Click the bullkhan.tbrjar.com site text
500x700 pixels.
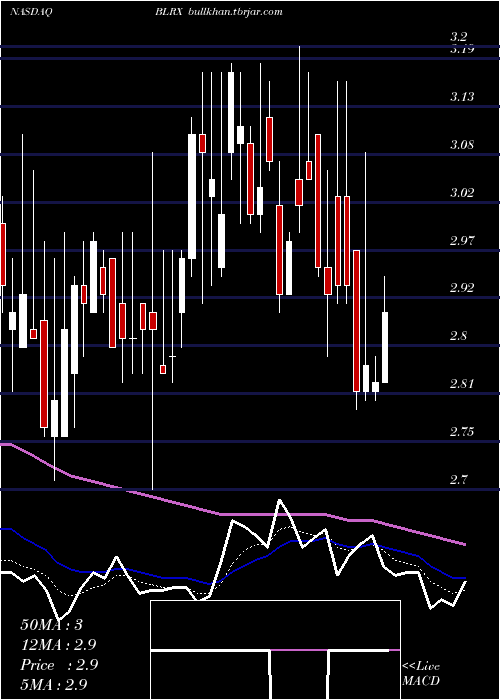click(x=236, y=12)
